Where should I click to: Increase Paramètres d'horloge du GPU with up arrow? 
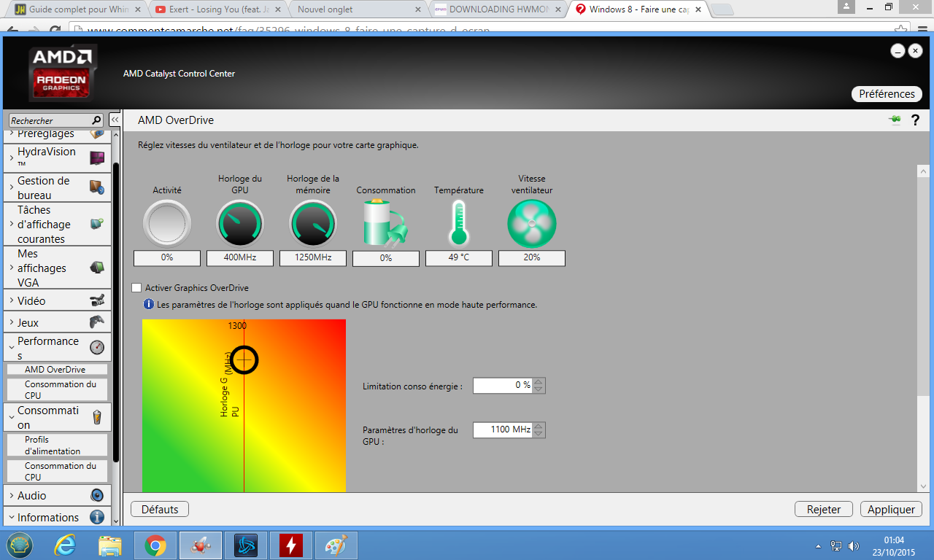coord(539,426)
